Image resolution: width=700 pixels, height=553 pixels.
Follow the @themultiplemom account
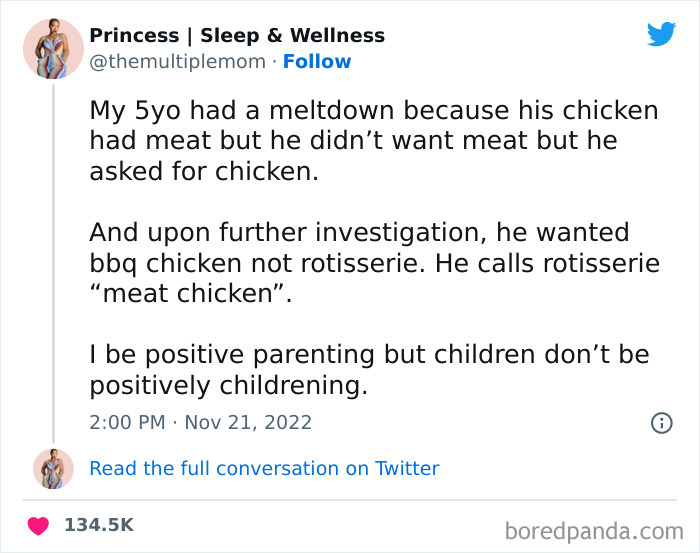317,62
